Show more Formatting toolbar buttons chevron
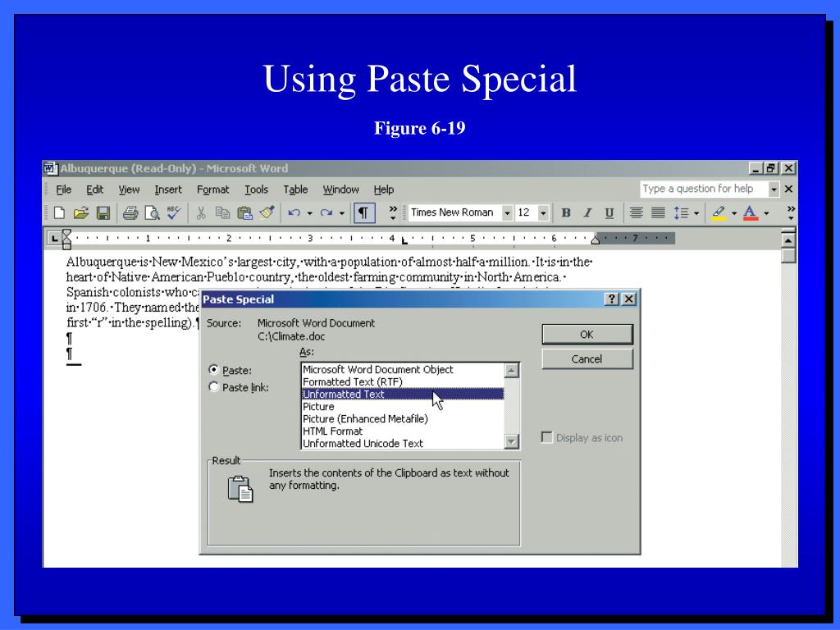This screenshot has width=840, height=630. (791, 212)
